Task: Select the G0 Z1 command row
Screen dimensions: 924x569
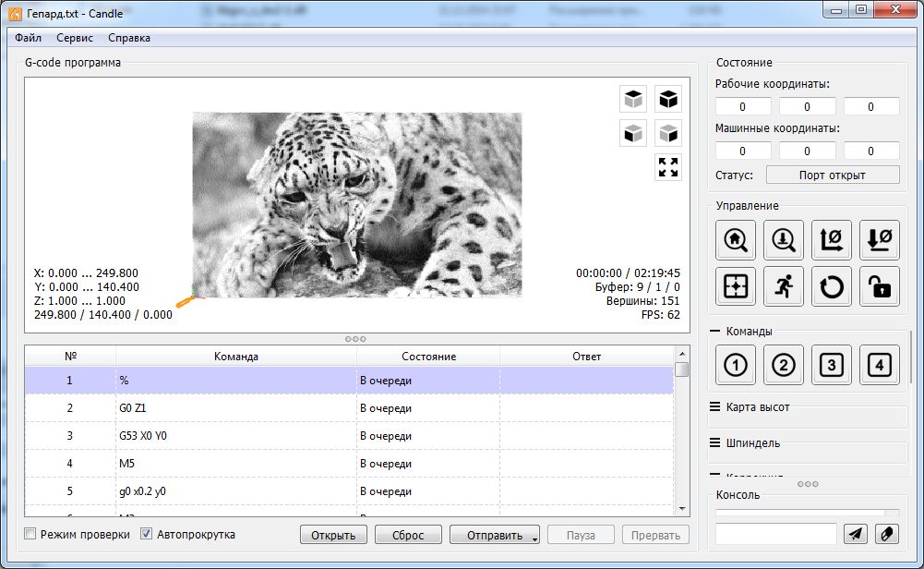Action: (349, 408)
